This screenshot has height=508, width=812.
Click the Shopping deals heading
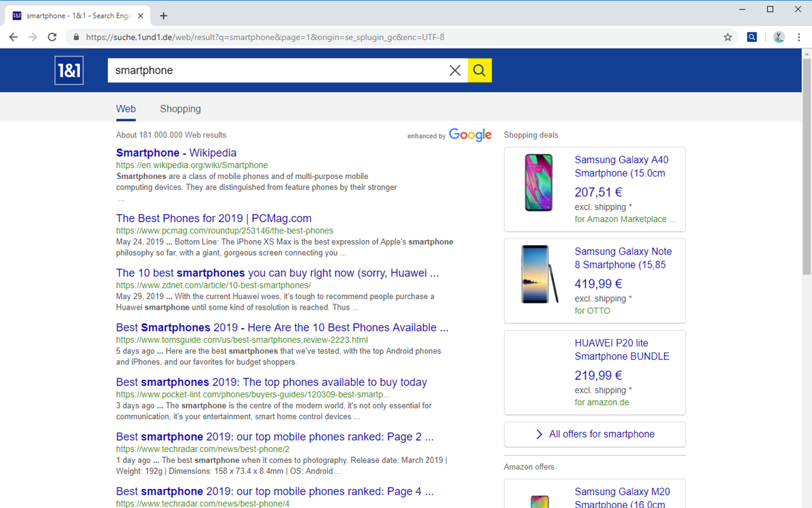click(531, 135)
